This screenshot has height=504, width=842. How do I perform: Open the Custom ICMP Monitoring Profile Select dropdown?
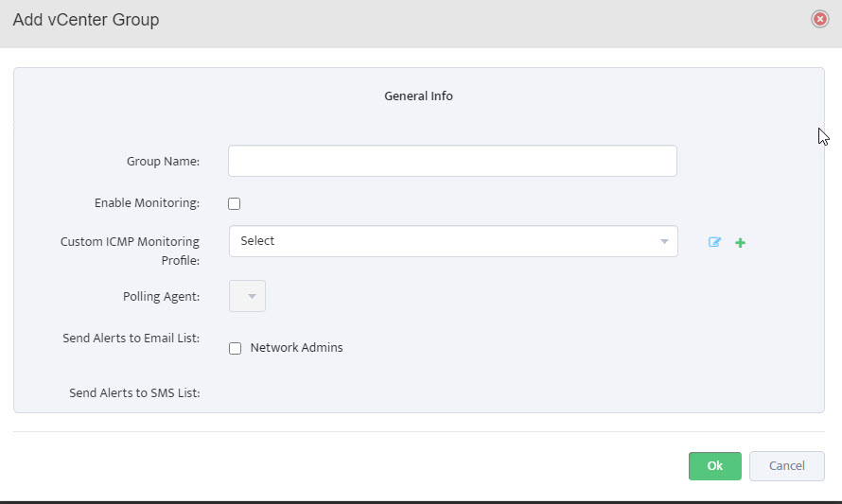[x=453, y=241]
